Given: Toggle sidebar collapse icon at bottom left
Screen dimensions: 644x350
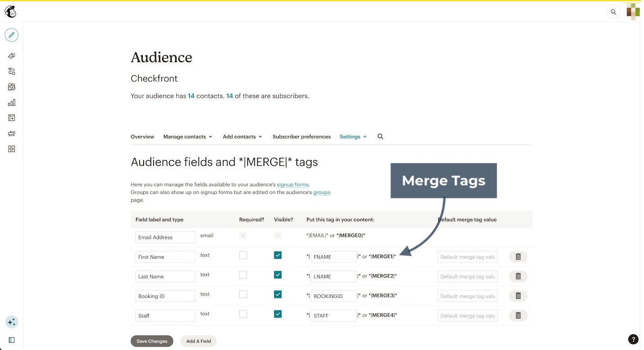Looking at the screenshot, I should click(x=12, y=340).
